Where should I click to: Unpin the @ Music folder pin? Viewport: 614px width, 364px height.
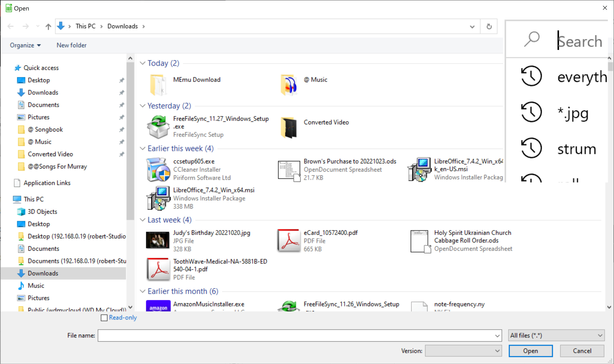click(122, 142)
